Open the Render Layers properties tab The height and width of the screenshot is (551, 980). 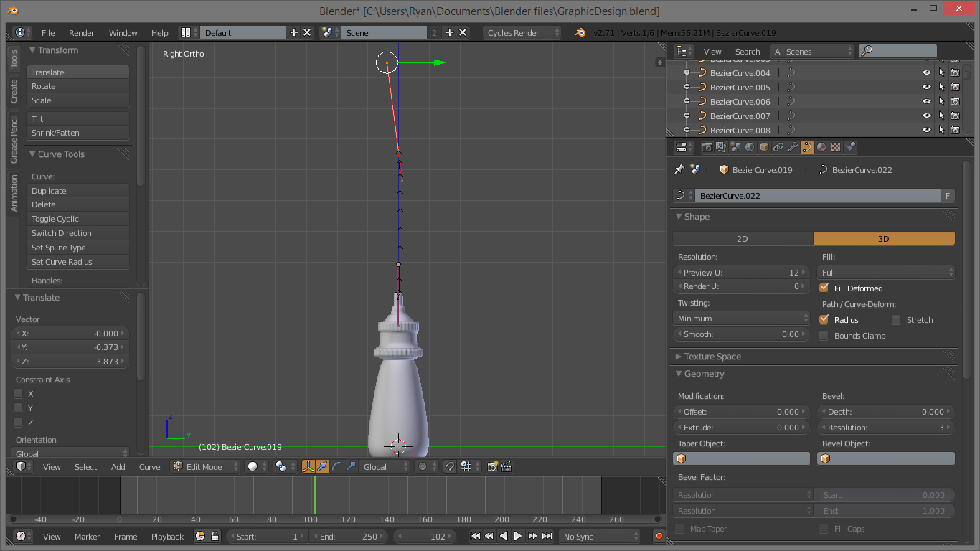(x=721, y=147)
